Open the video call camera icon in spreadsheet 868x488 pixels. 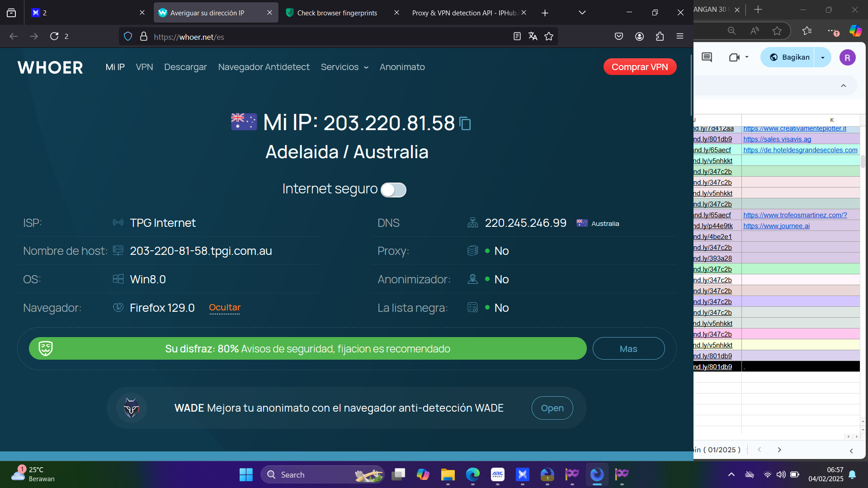[x=734, y=57]
